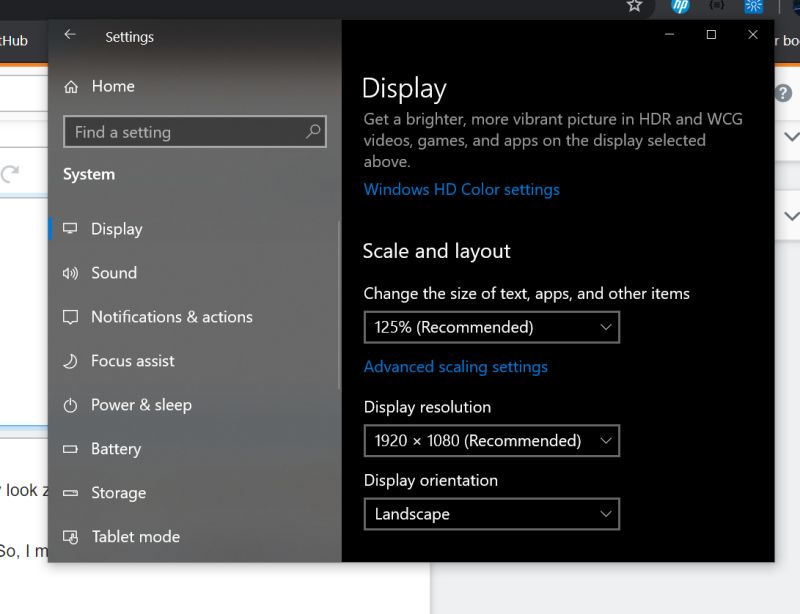Click the Display orientation label

pos(431,481)
